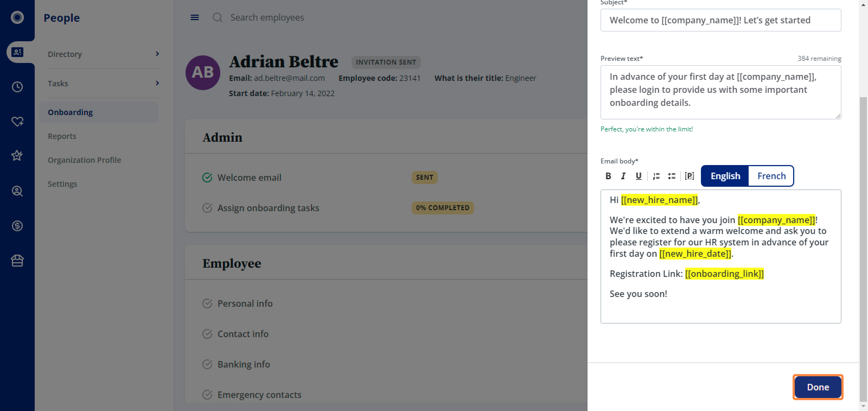Click the search magnifier icon
The height and width of the screenshot is (411, 868).
(x=218, y=18)
